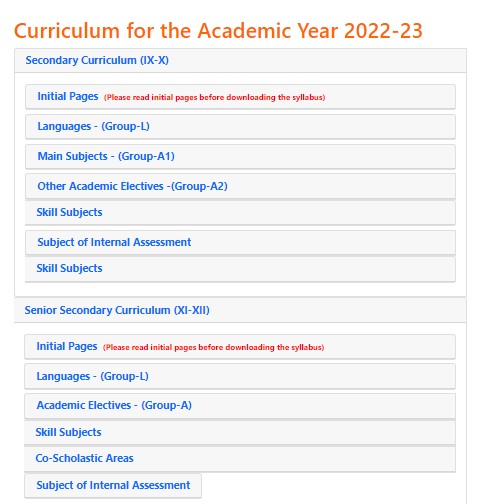
Task: Click the Secondary Curriculum (IX-X) title text
Action: 97,60
